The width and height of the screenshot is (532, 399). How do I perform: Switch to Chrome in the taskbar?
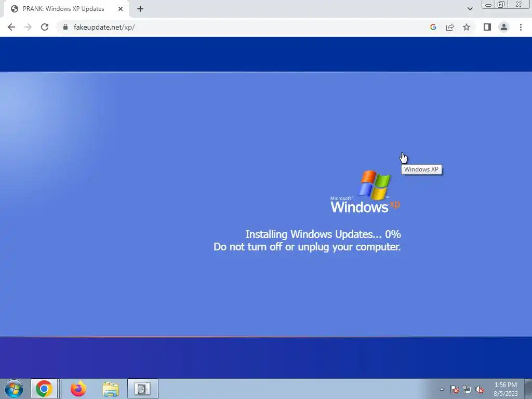tap(45, 389)
